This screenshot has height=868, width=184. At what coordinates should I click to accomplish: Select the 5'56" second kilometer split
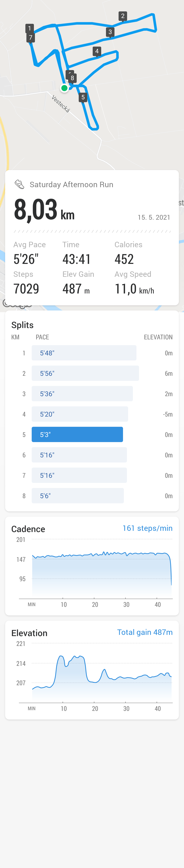[x=85, y=373]
